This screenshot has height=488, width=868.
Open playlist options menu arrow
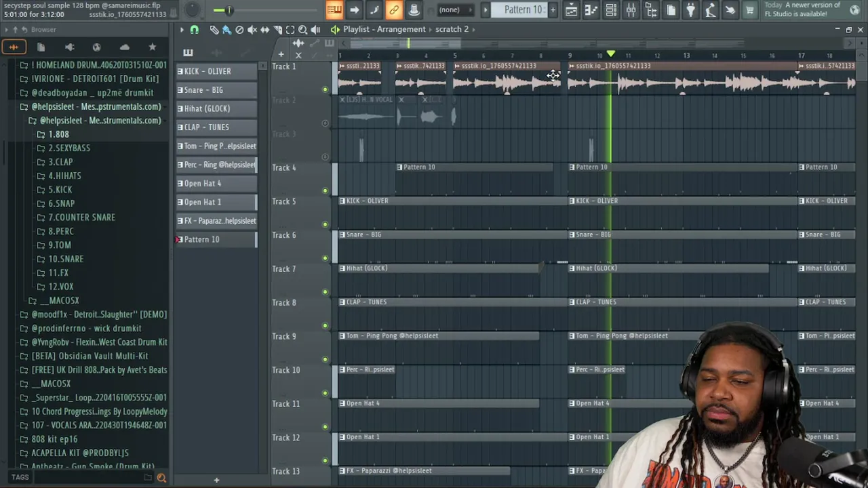182,30
